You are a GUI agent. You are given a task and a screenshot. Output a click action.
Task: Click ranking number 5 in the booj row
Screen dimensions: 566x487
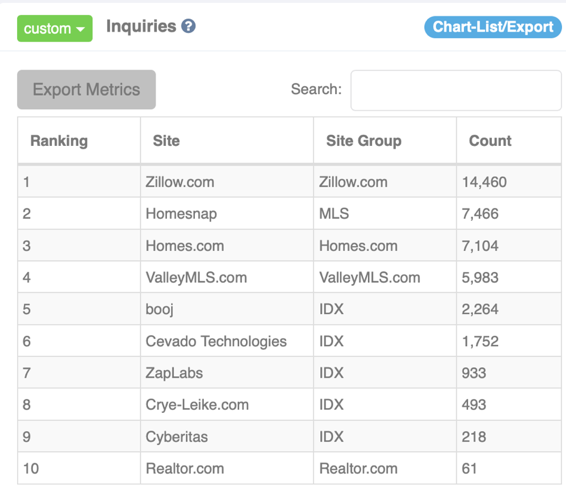(27, 309)
